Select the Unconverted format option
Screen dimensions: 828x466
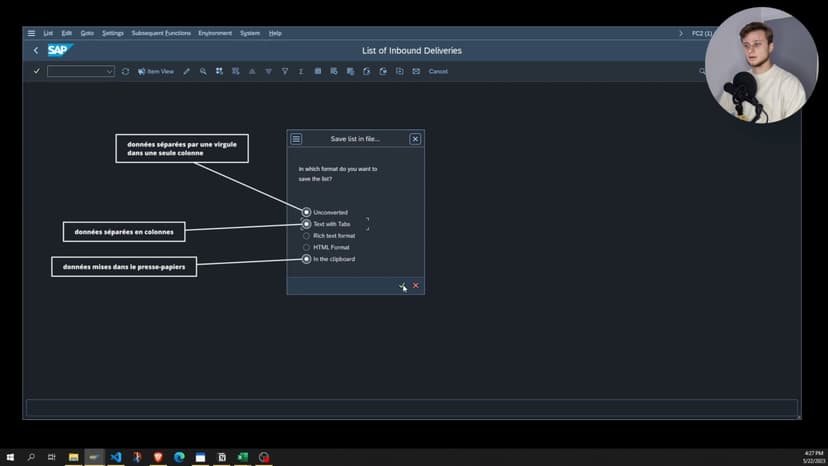tap(306, 212)
